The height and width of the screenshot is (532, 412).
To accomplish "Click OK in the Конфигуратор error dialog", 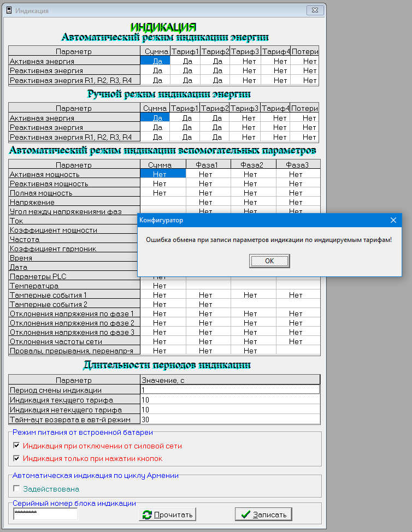I will point(269,261).
